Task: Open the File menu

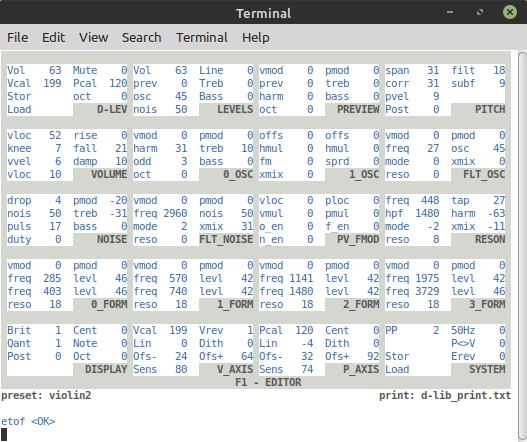Action: [17, 37]
